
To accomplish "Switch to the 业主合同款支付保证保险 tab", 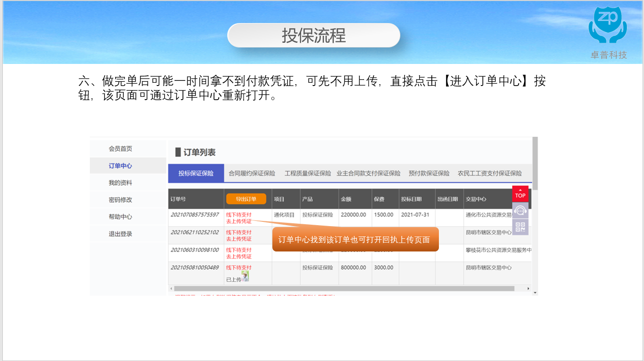I will pos(368,173).
